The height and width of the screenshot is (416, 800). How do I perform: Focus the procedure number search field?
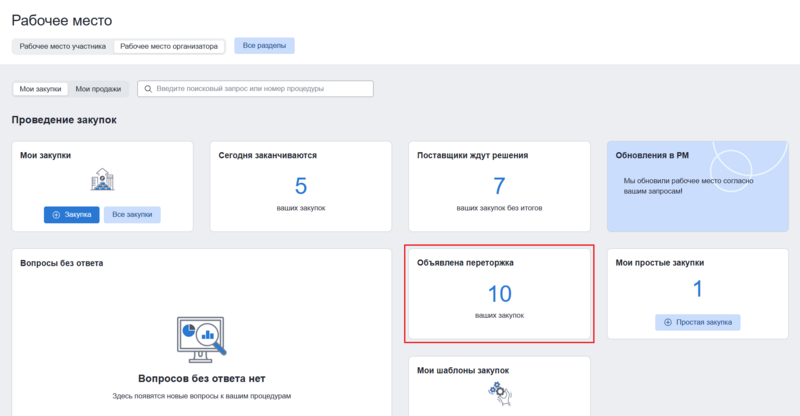coord(260,89)
